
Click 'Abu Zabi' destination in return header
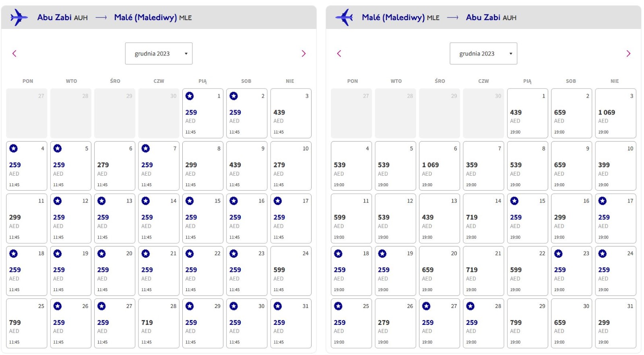click(483, 17)
